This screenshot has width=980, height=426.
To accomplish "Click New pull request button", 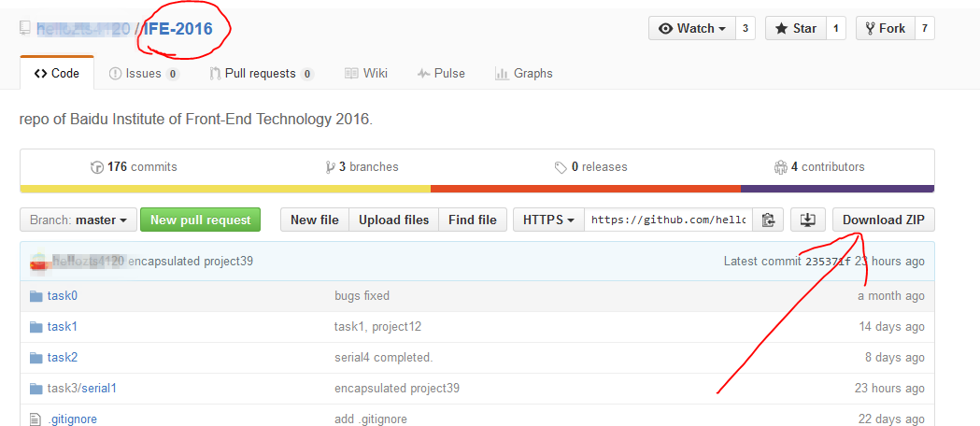I will (200, 220).
